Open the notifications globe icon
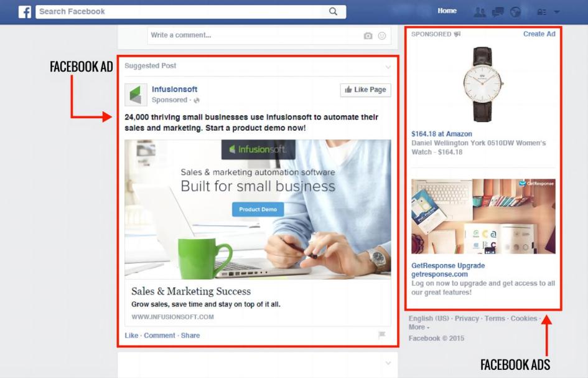The height and width of the screenshot is (378, 588). [x=516, y=12]
